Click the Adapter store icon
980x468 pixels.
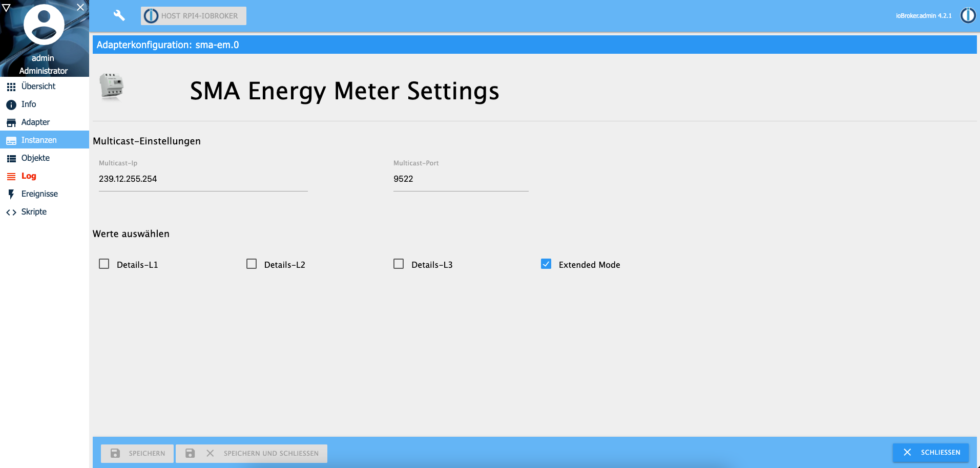[11, 123]
